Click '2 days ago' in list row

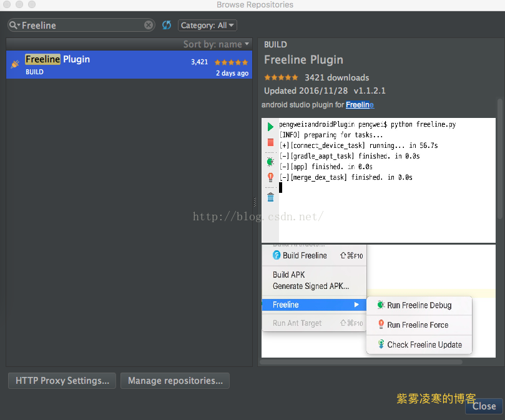pos(232,73)
